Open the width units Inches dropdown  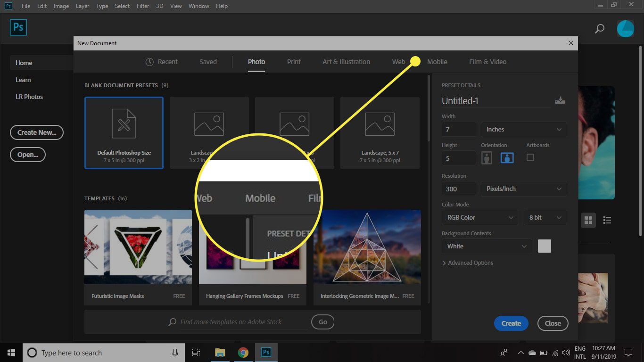coord(523,129)
